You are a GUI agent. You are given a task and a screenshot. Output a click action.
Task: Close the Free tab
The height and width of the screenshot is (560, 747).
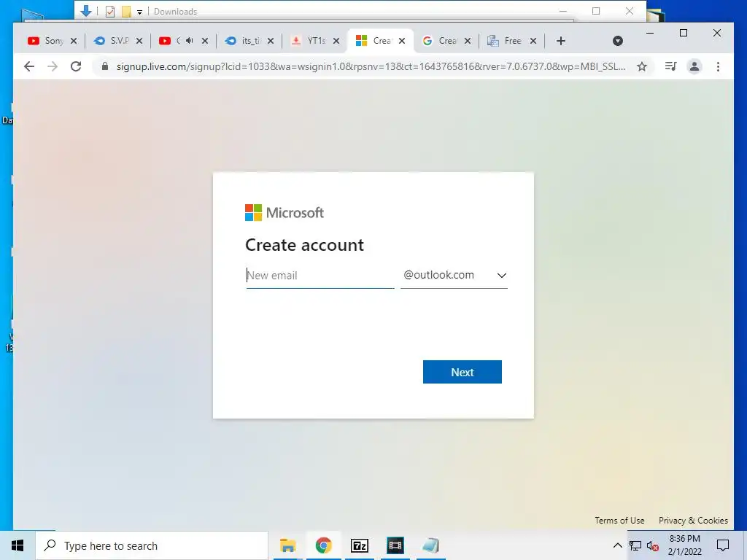tap(533, 41)
